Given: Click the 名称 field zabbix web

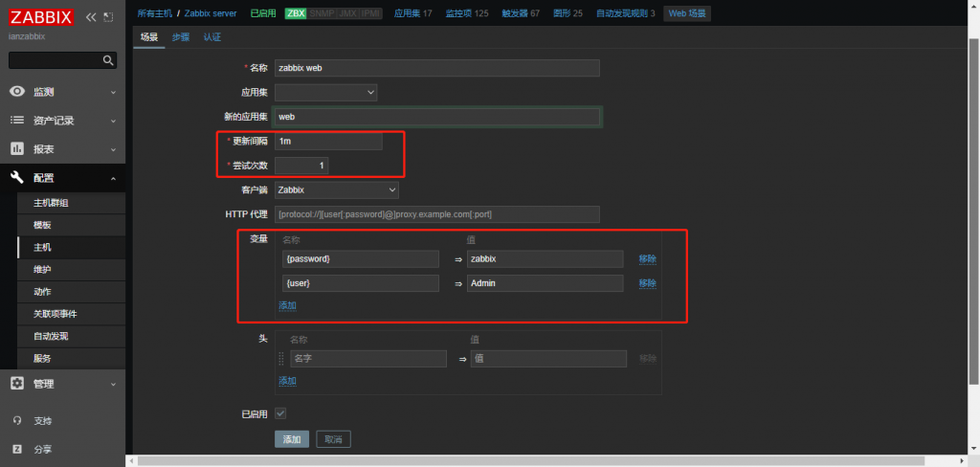Looking at the screenshot, I should pyautogui.click(x=437, y=68).
